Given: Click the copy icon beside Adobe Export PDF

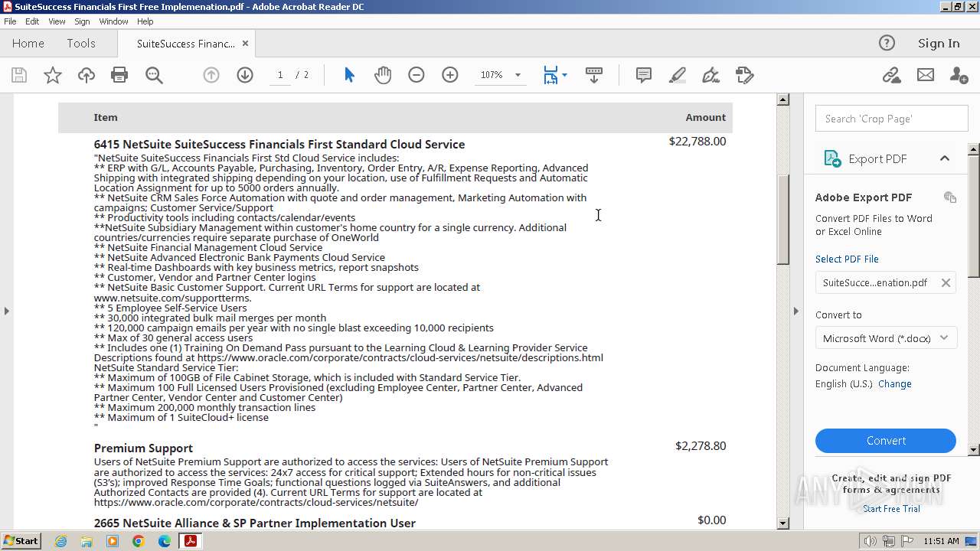Looking at the screenshot, I should 950,197.
